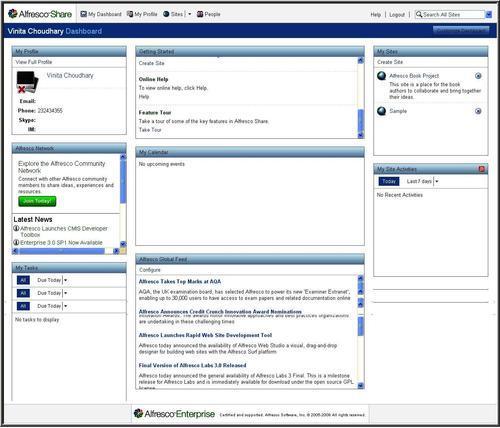Click left arrow of Alfresco Network horizontal scrollbar
Image resolution: width=500 pixels, height=428 pixels.
(15, 251)
